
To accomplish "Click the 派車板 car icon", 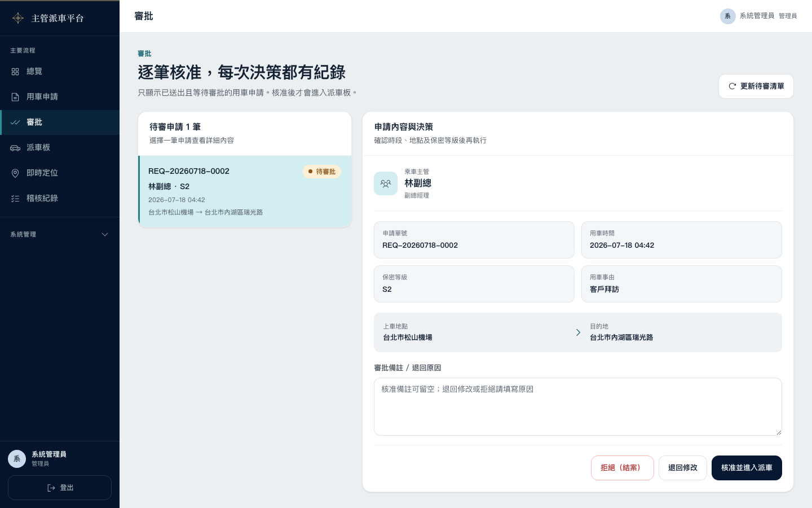I will [x=15, y=148].
